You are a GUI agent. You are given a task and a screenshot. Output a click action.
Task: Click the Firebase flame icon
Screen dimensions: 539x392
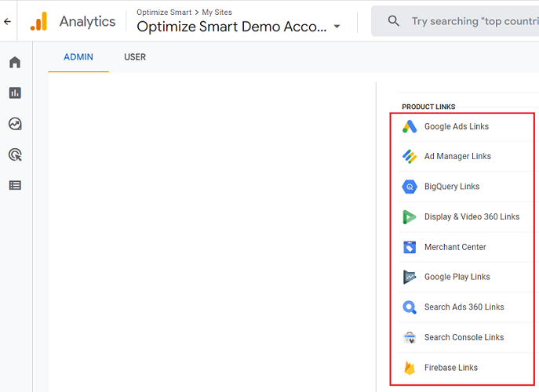click(x=410, y=368)
